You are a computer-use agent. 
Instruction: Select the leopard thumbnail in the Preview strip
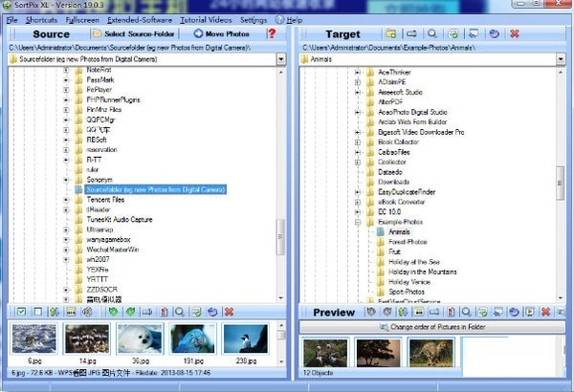tap(431, 352)
